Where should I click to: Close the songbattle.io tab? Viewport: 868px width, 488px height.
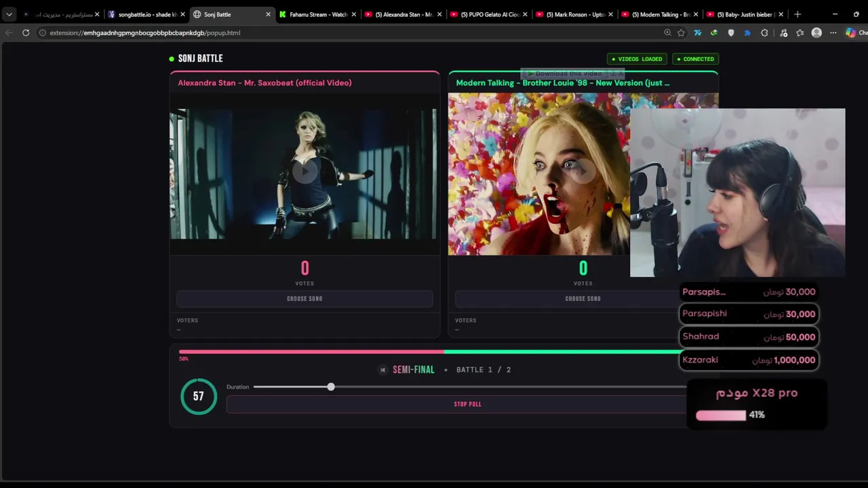pos(182,14)
